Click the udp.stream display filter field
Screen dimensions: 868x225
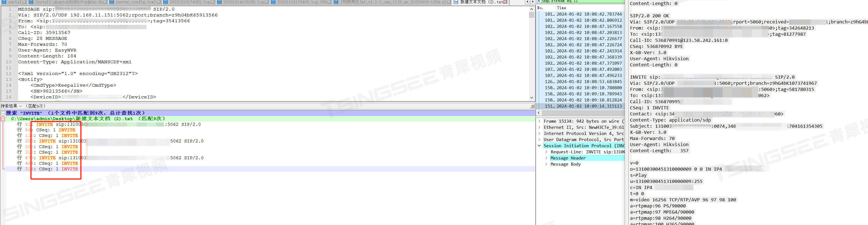[x=583, y=1]
